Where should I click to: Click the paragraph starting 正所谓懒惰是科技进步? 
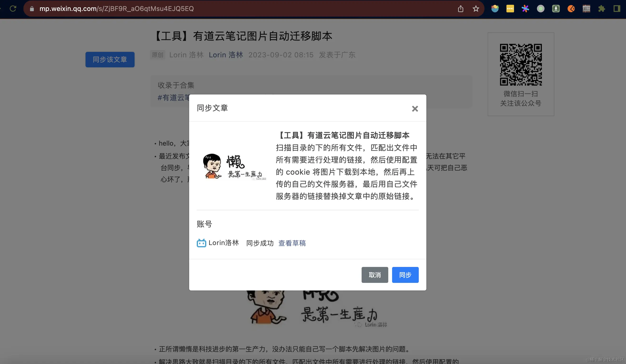[285, 349]
